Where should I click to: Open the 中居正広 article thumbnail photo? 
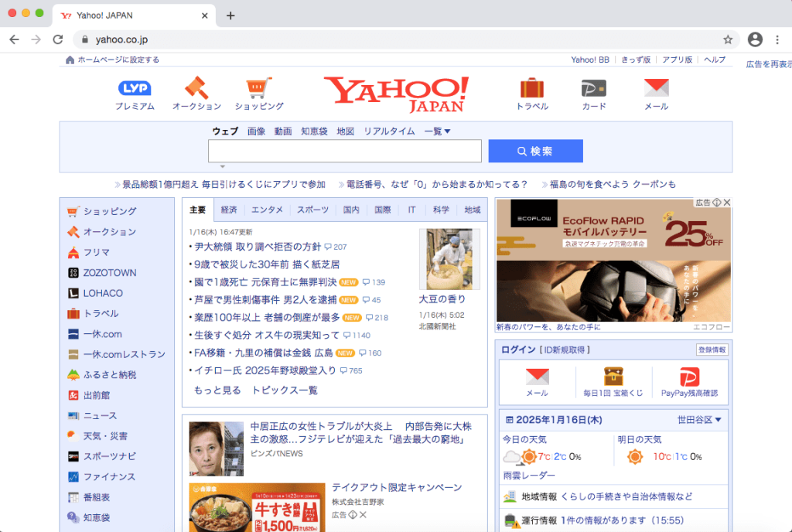click(x=217, y=448)
